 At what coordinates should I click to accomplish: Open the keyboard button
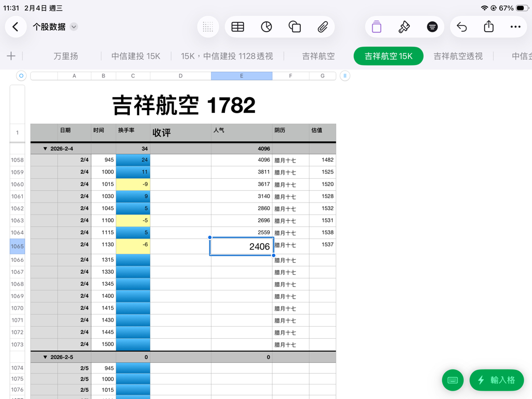pyautogui.click(x=453, y=380)
